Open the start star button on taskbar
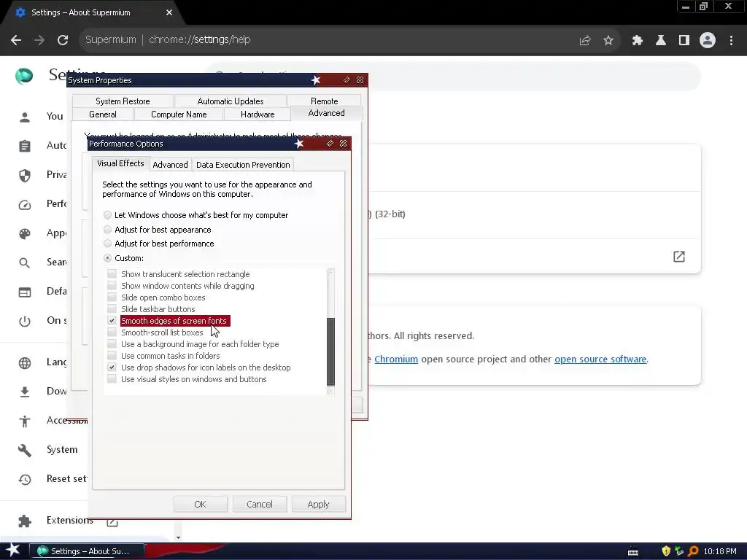The image size is (747, 560). point(12,551)
